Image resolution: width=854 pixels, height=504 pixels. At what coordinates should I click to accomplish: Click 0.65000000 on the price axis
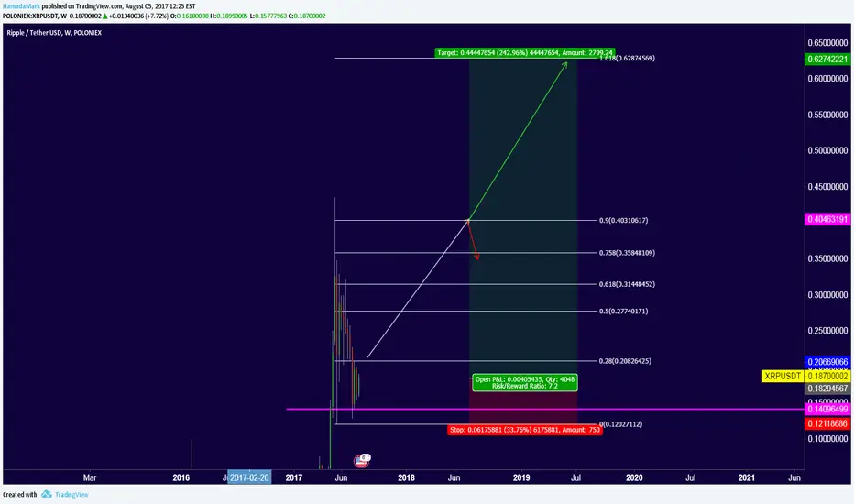pyautogui.click(x=827, y=42)
